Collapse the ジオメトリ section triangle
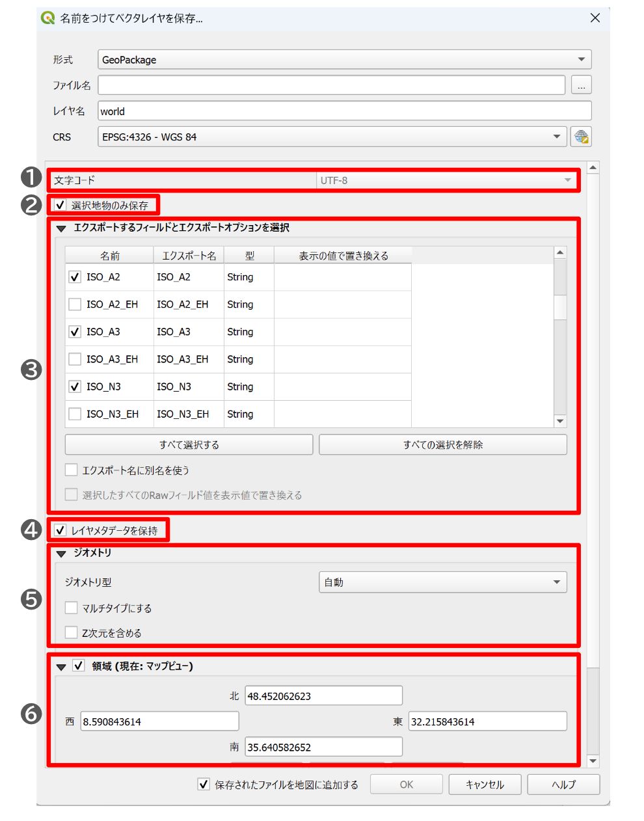The image size is (644, 821). [x=61, y=554]
